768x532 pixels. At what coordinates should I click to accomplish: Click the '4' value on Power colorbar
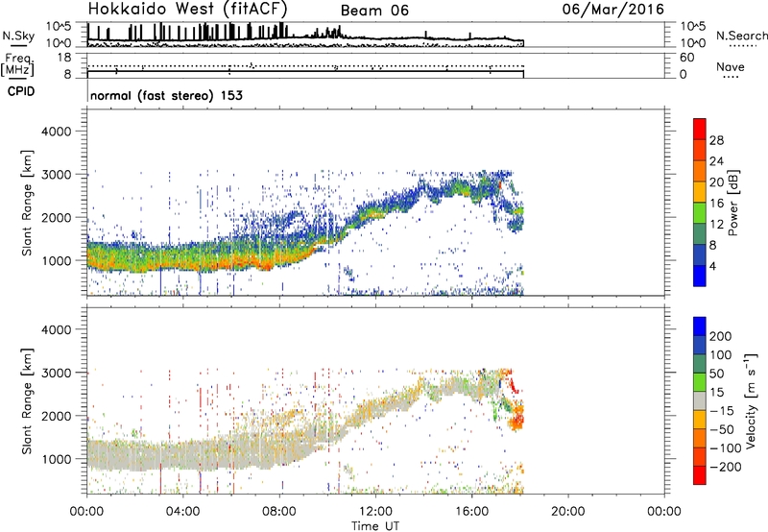point(712,266)
